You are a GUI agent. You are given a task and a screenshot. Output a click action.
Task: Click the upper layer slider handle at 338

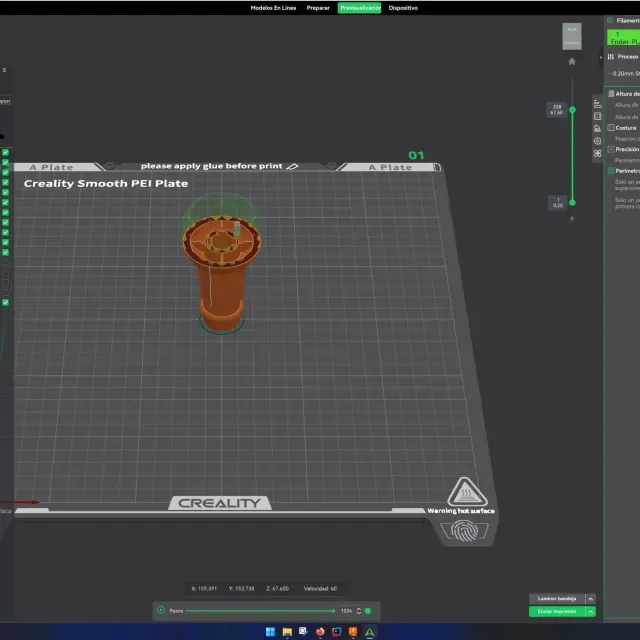pyautogui.click(x=572, y=110)
